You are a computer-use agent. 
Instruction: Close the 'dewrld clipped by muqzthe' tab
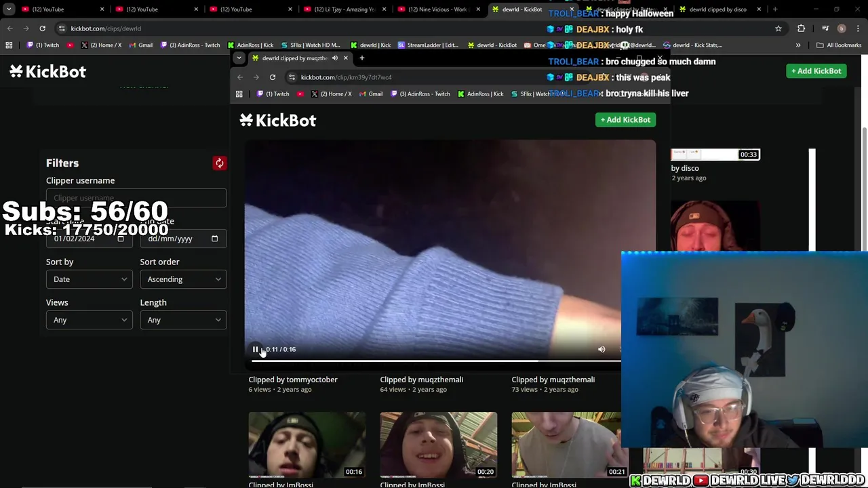tap(346, 58)
